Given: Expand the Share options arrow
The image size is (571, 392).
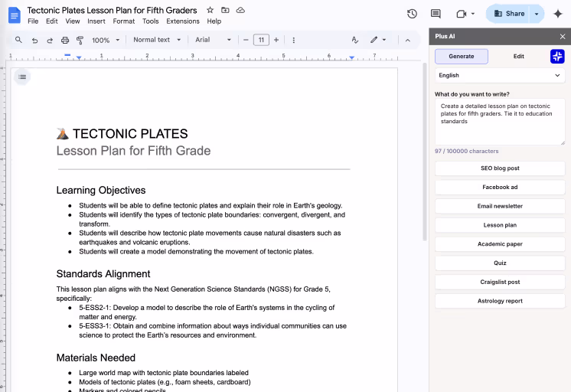Looking at the screenshot, I should click(537, 14).
